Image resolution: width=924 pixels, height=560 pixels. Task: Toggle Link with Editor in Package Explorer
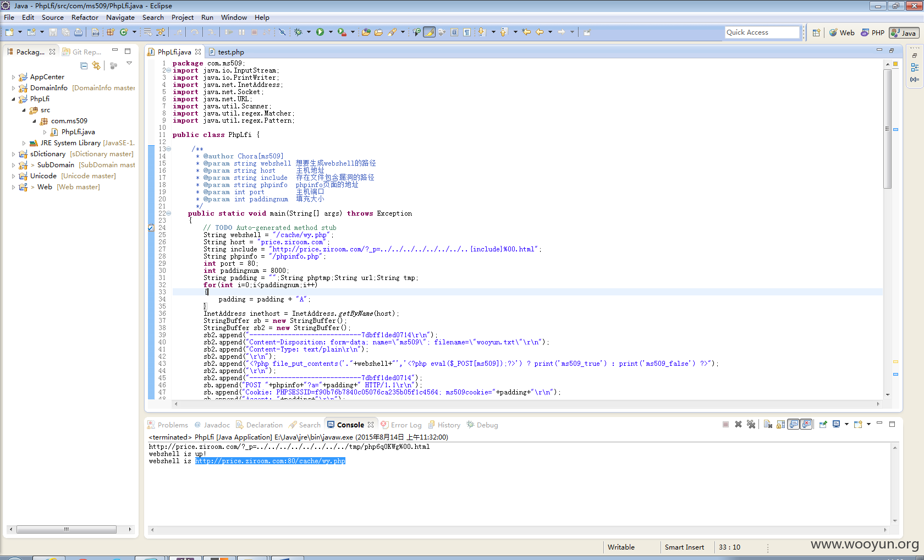click(x=96, y=65)
